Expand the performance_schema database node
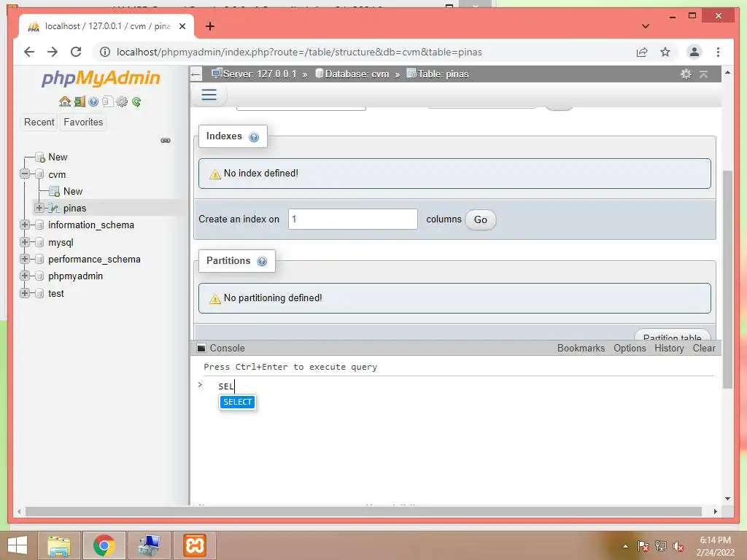Screen dimensions: 747x560 coord(25,259)
